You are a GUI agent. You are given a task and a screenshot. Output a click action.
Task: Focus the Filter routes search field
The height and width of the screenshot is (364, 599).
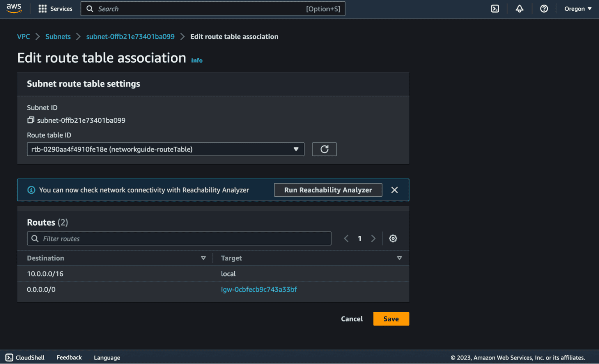183,239
